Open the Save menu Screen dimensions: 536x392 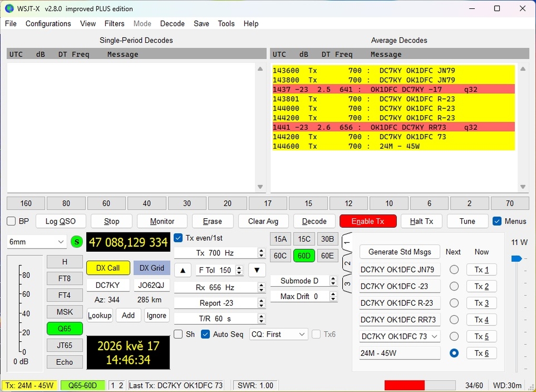tap(202, 24)
